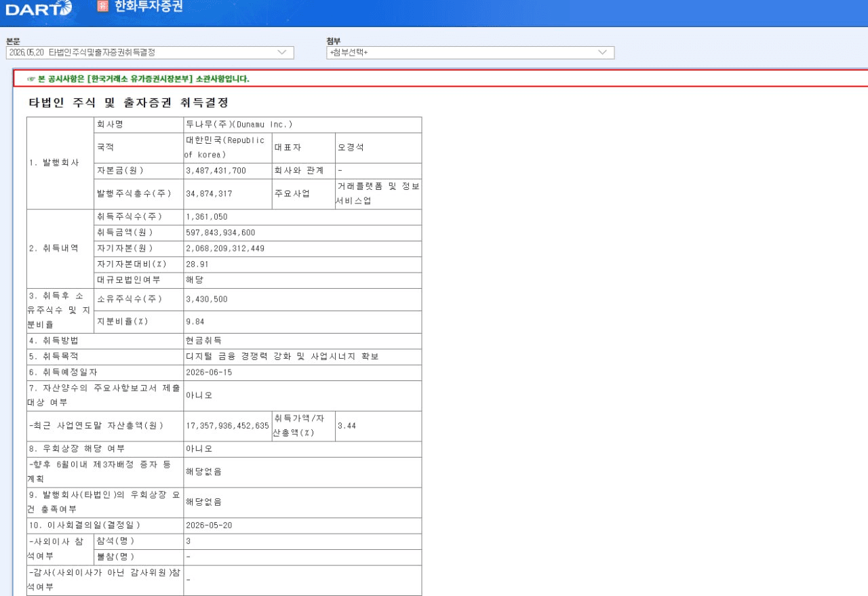Click the red 유 market badge beside 한화투자증권
This screenshot has width=868, height=596.
pos(103,7)
